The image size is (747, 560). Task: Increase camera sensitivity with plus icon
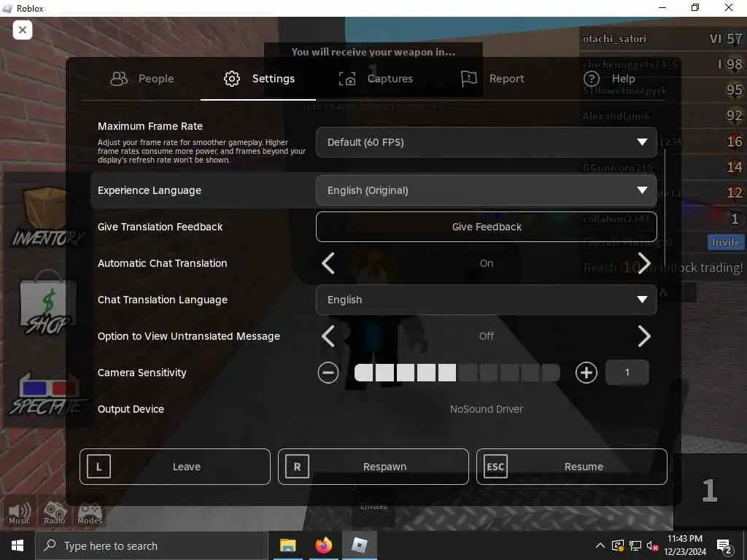pos(587,373)
